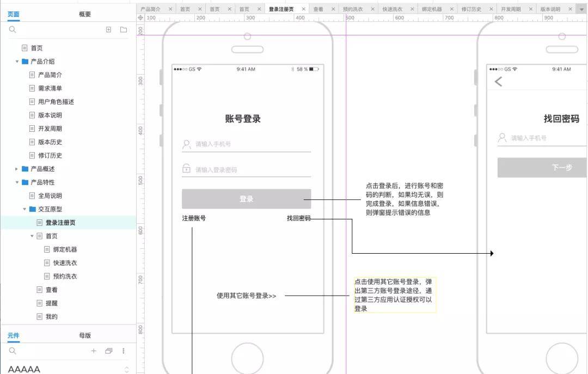The image size is (588, 374).
Task: Collapse the 交互原型 folder
Action: coord(24,209)
